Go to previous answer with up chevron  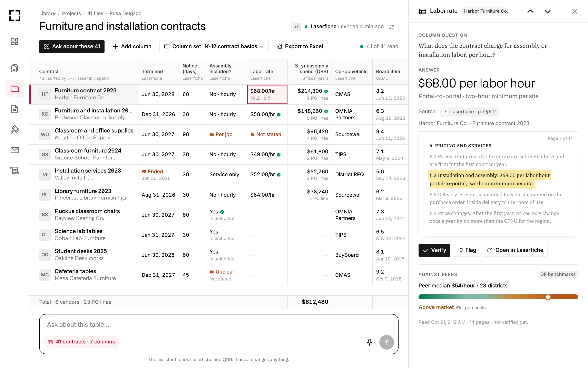(530, 11)
